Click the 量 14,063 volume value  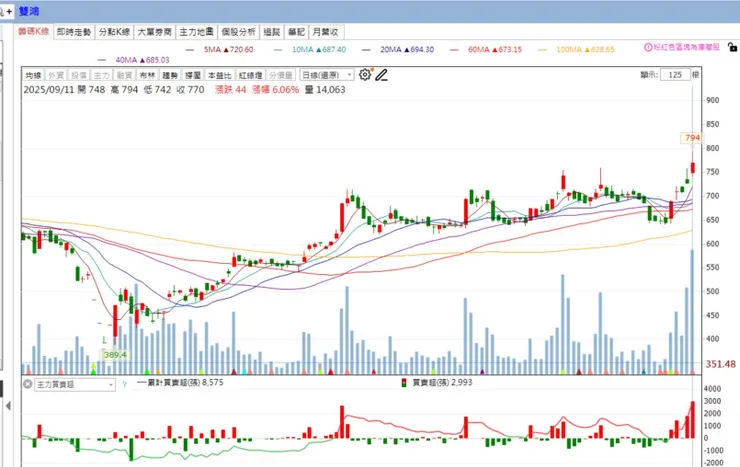tap(325, 90)
